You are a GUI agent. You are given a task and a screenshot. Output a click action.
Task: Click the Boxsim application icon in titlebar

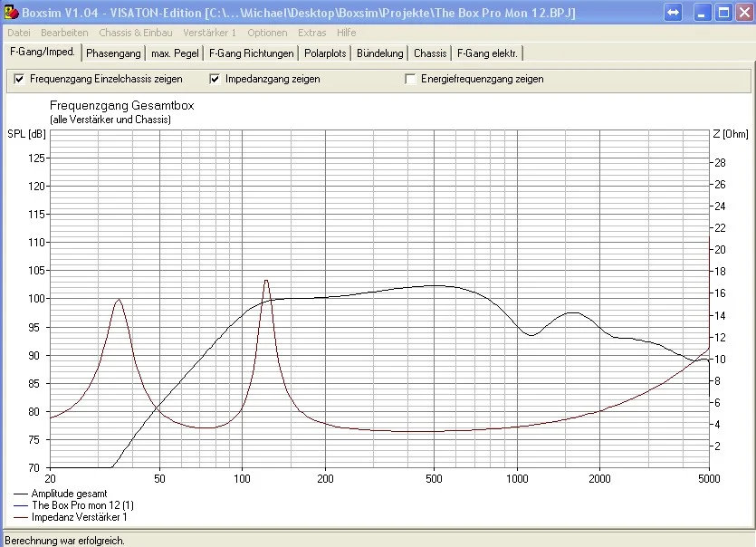click(12, 13)
